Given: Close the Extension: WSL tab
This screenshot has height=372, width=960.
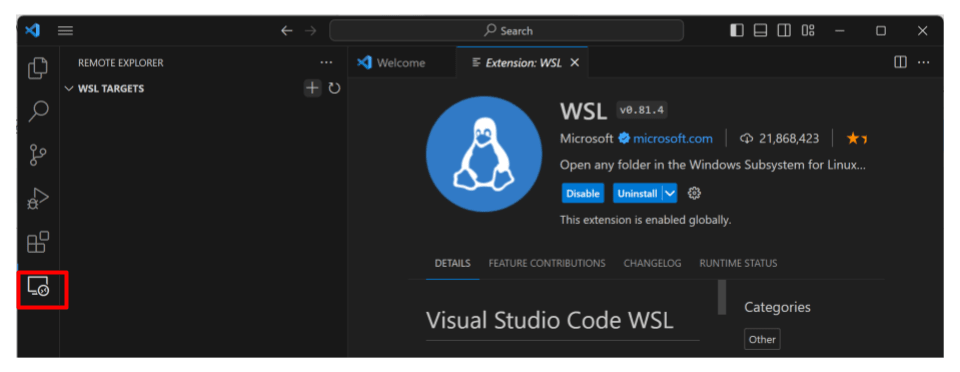Looking at the screenshot, I should point(574,62).
